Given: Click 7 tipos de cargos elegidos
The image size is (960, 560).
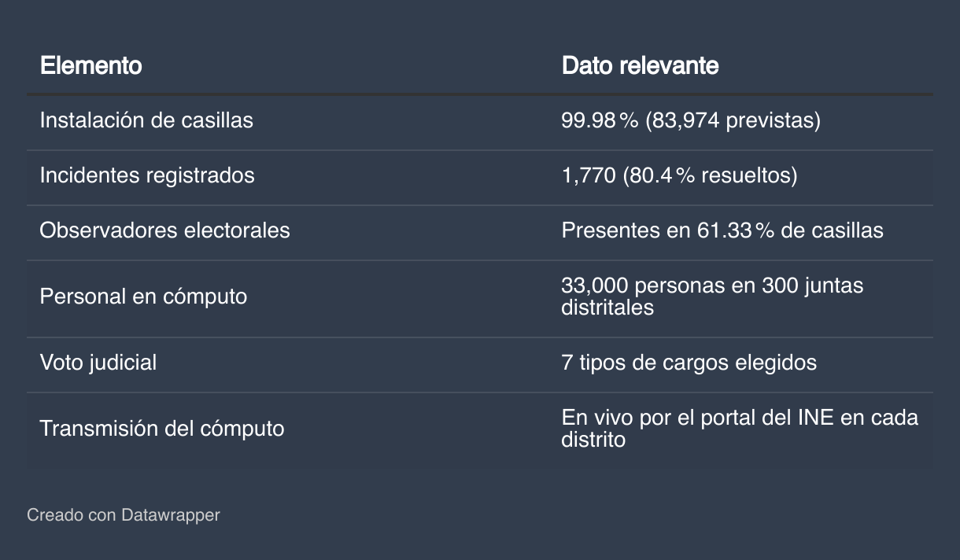Looking at the screenshot, I should [689, 362].
